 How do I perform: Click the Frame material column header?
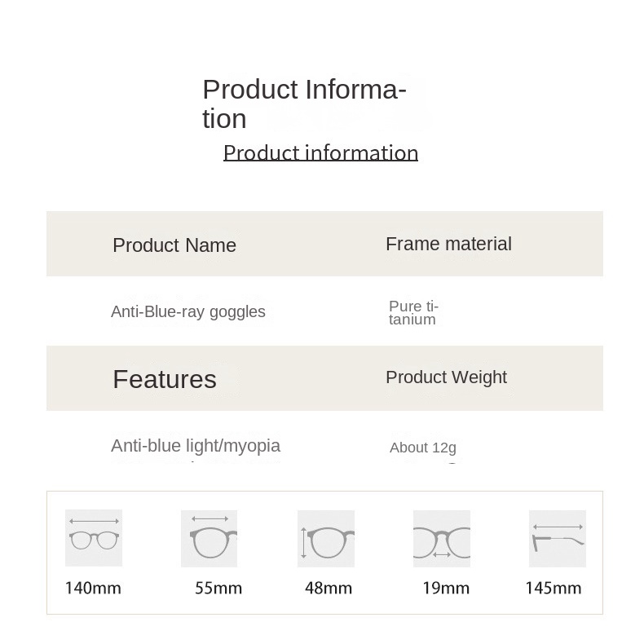click(x=448, y=244)
